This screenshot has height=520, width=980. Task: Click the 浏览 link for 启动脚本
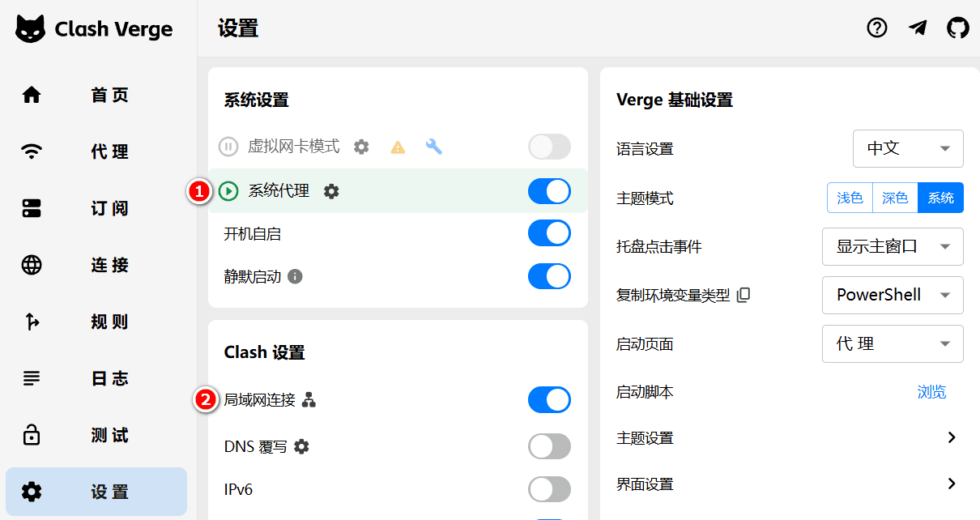(x=931, y=391)
